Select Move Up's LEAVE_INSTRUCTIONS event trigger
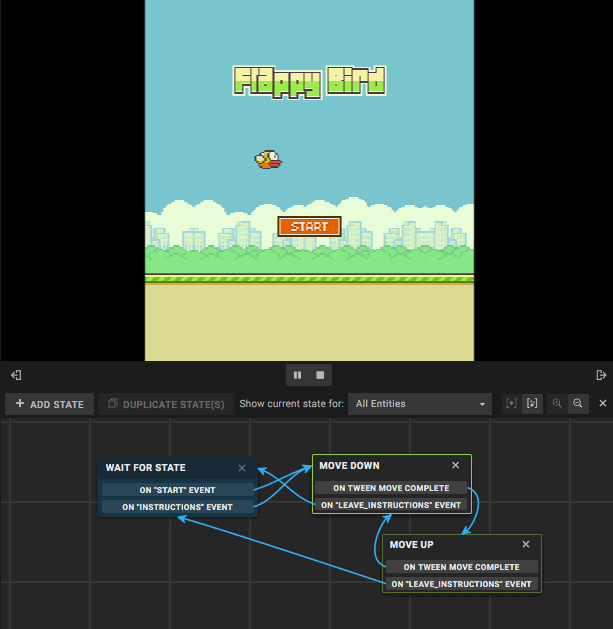The width and height of the screenshot is (613, 629). pyautogui.click(x=462, y=584)
